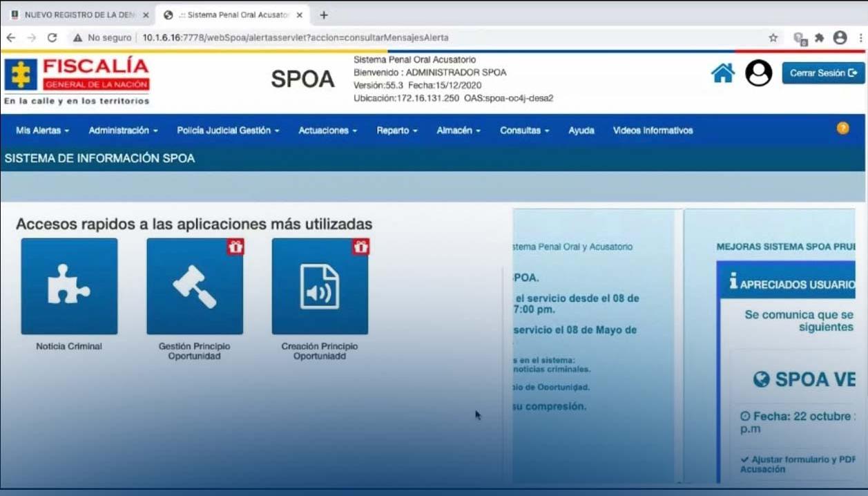This screenshot has height=496, width=868.
Task: Open the Consultas dropdown
Action: pyautogui.click(x=524, y=131)
